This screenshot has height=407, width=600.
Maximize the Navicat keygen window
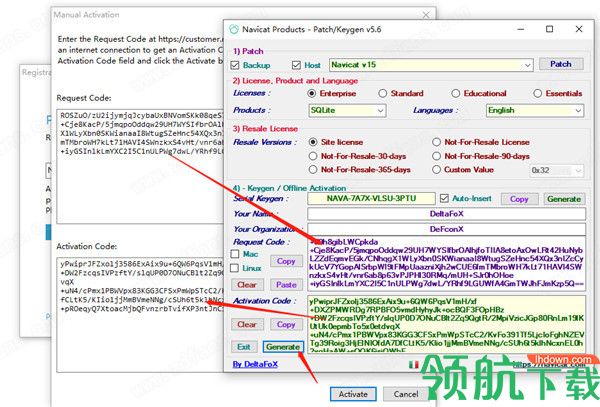tap(549, 29)
